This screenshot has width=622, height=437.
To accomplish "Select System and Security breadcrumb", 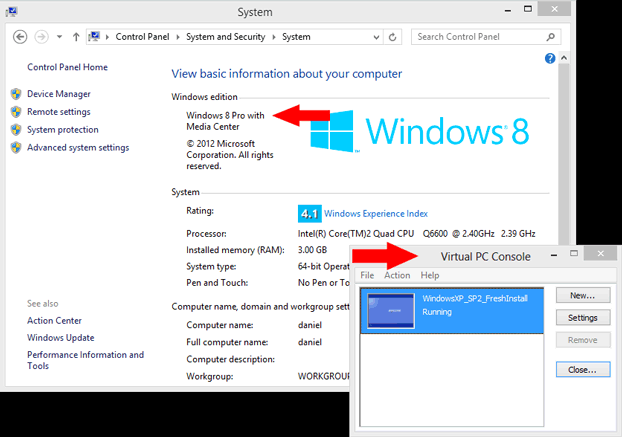I will 226,37.
